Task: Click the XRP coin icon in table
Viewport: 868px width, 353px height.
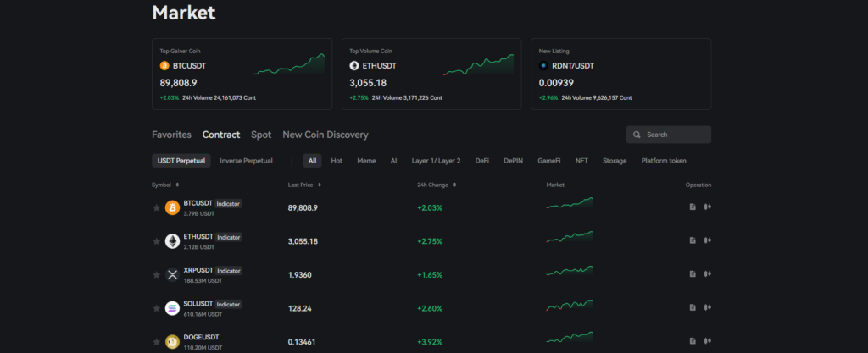Action: pyautogui.click(x=172, y=274)
